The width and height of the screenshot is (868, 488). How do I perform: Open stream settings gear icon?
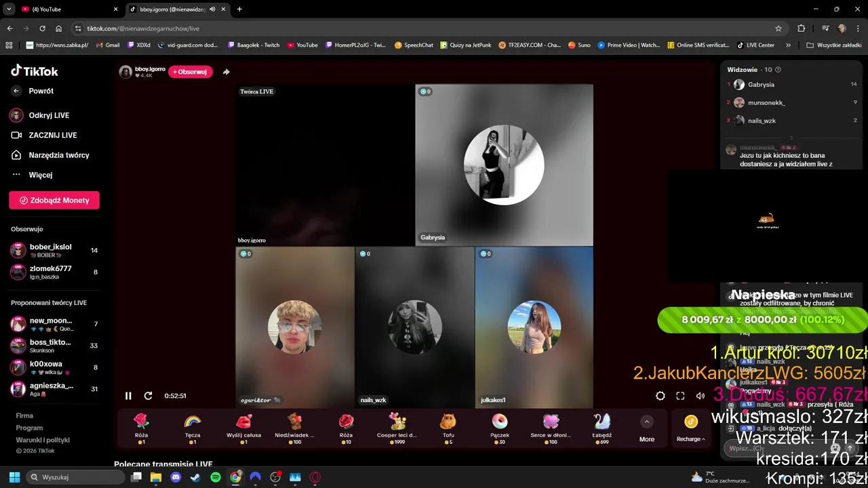[660, 396]
